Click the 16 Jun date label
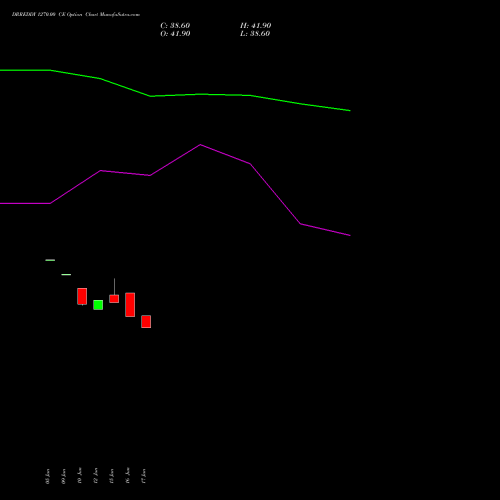The height and width of the screenshot is (500, 500). [x=128, y=476]
